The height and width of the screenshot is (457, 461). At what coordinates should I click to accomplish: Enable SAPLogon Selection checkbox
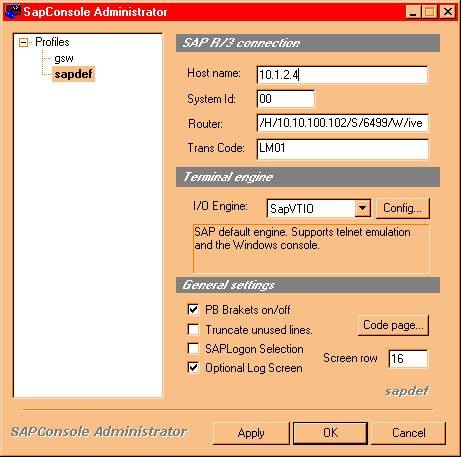(193, 349)
